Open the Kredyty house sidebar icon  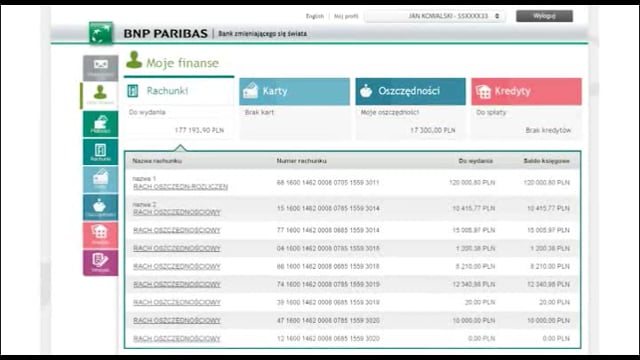(x=100, y=235)
